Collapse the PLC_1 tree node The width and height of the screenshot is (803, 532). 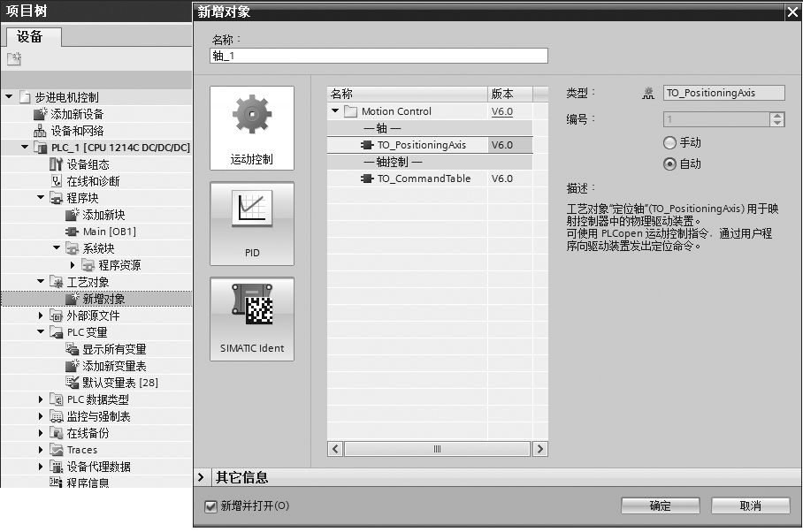pyautogui.click(x=25, y=147)
